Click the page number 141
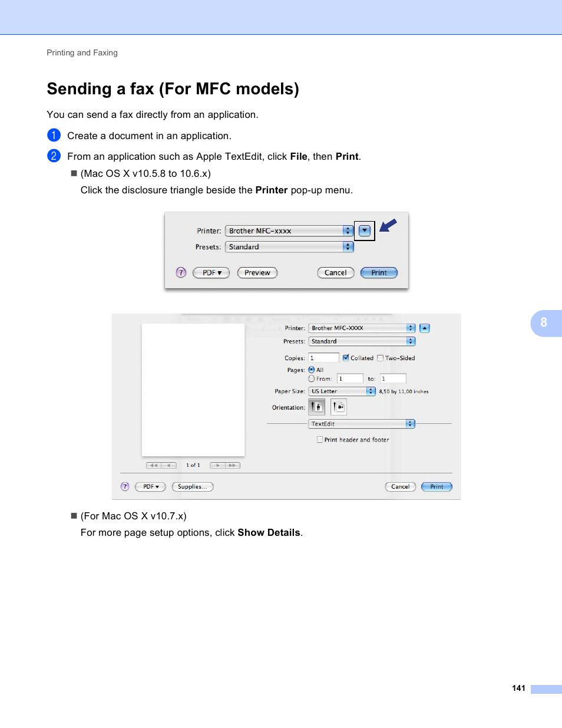This screenshot has height=728, width=562. [x=518, y=688]
